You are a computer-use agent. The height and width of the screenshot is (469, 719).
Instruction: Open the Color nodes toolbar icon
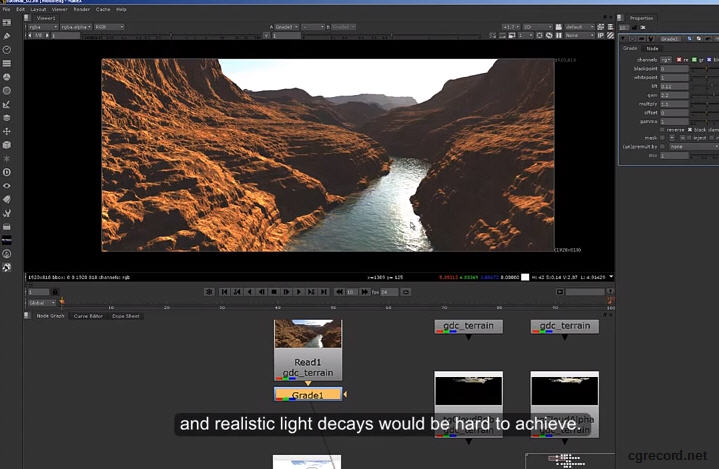click(x=7, y=77)
